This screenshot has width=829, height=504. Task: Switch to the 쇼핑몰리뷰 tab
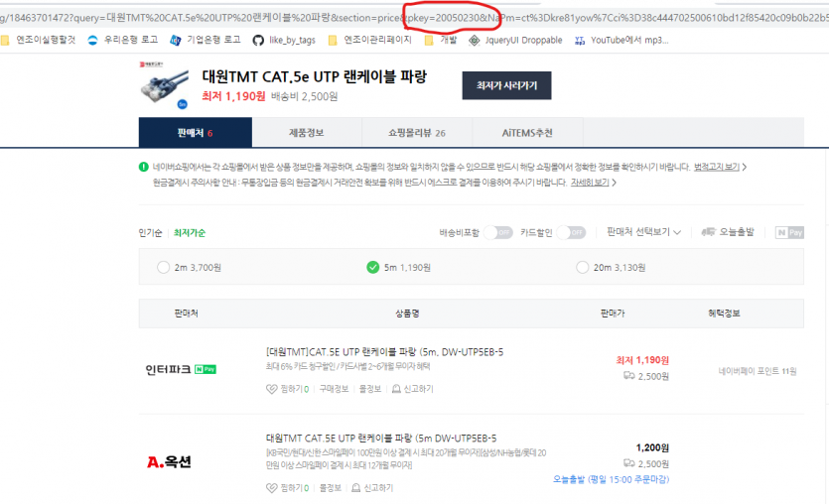pyautogui.click(x=417, y=132)
